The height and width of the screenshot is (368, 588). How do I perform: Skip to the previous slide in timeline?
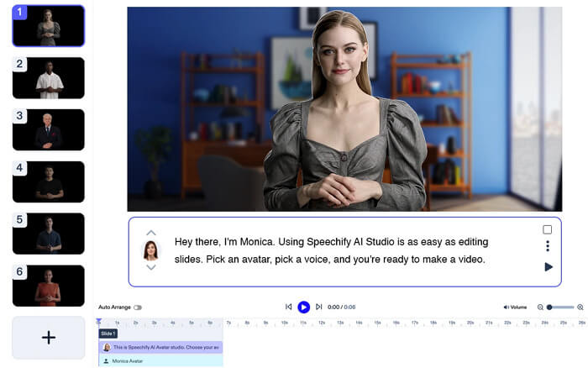click(289, 308)
